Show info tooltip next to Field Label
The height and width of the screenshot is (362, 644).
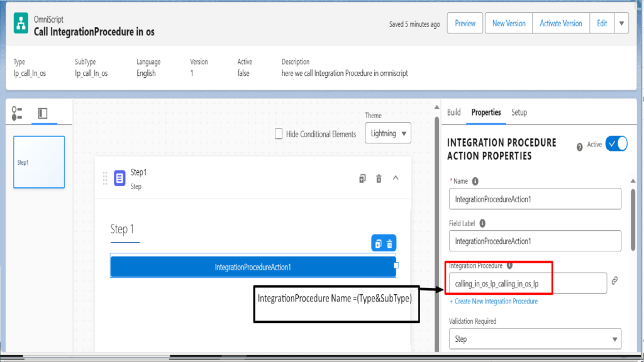coord(482,223)
